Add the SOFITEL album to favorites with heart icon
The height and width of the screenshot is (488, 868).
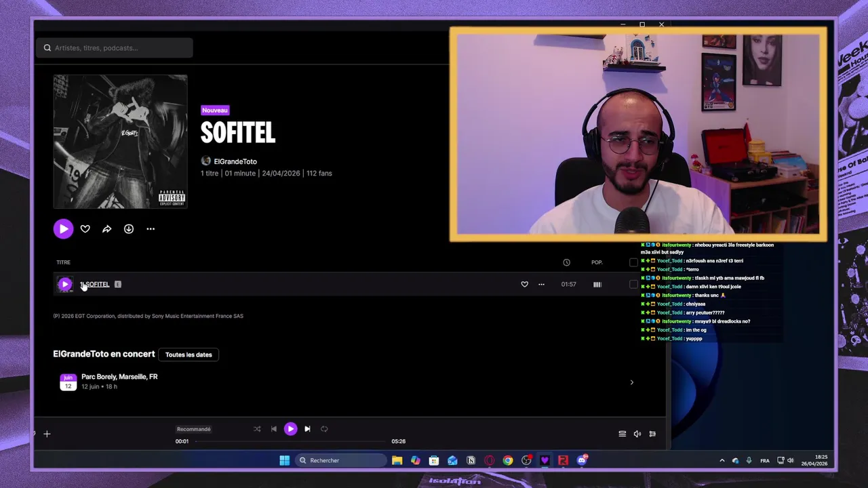pyautogui.click(x=85, y=229)
